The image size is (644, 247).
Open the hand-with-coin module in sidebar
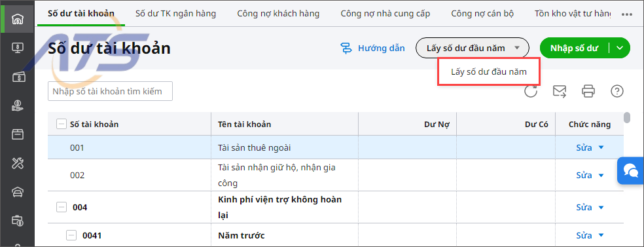(x=18, y=105)
